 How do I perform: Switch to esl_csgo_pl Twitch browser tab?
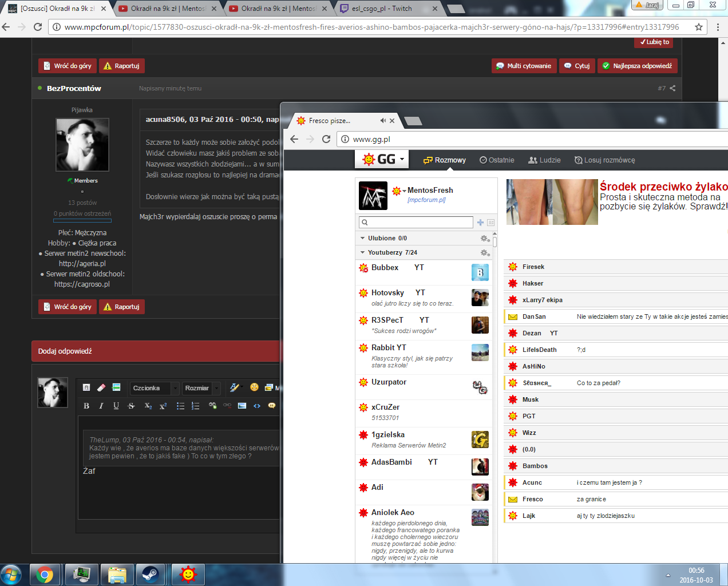(x=388, y=9)
